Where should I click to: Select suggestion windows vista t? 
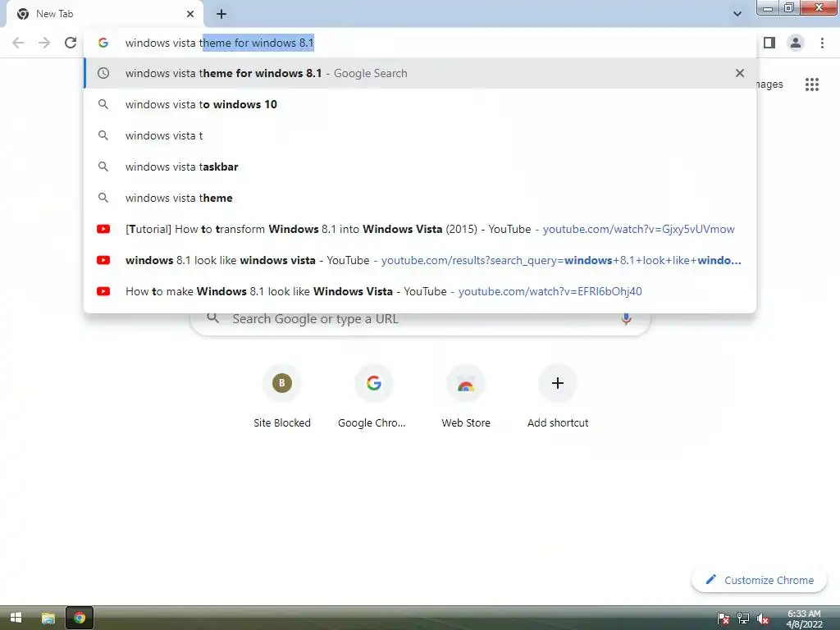[x=420, y=135]
